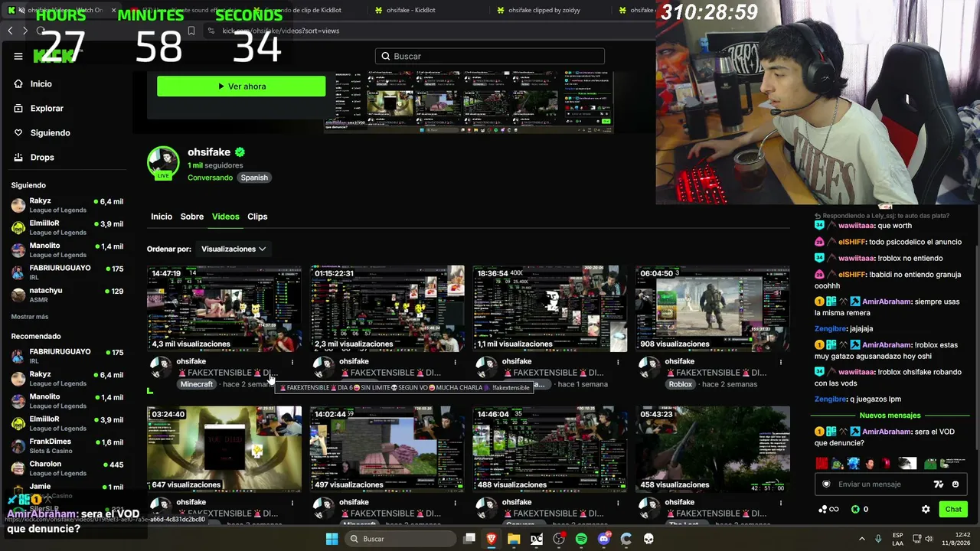Open options menu for the 908 visualizaciones video
Screen dimensions: 980x551
pos(781,362)
